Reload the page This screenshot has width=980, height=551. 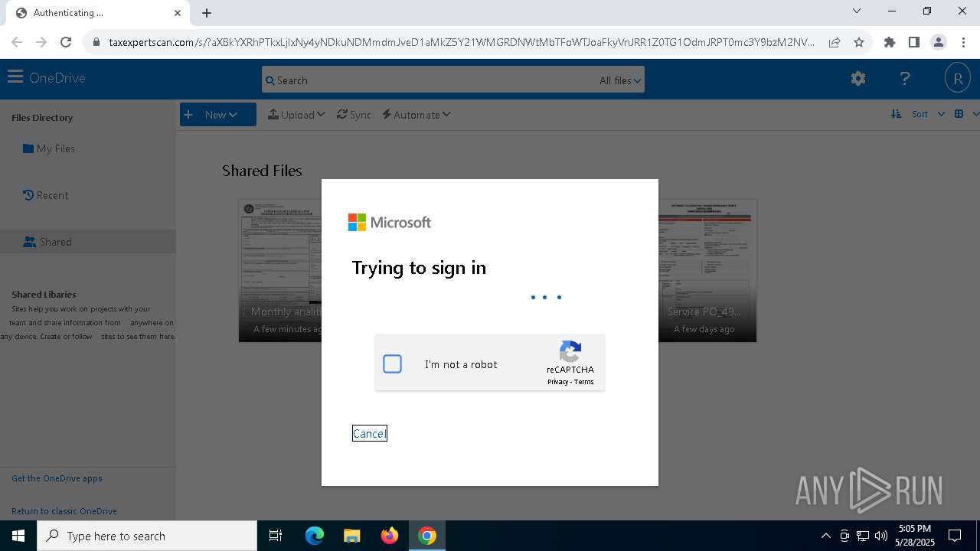pyautogui.click(x=66, y=42)
